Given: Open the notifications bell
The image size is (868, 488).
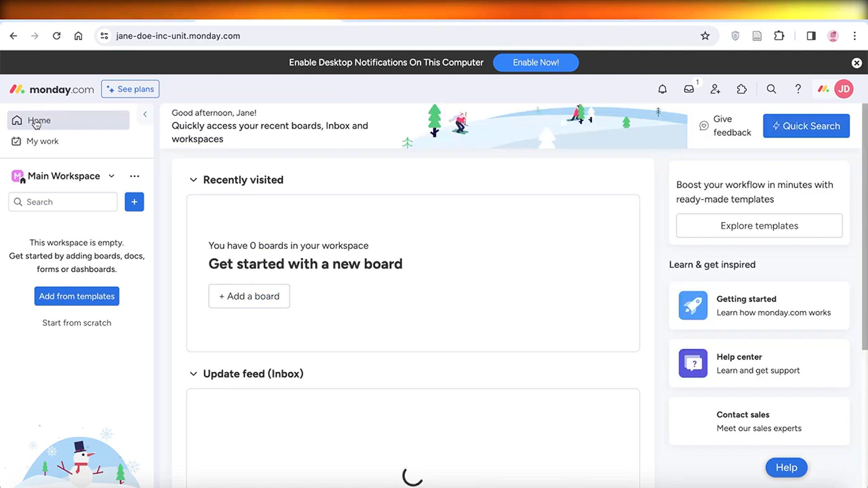Looking at the screenshot, I should click(x=662, y=89).
